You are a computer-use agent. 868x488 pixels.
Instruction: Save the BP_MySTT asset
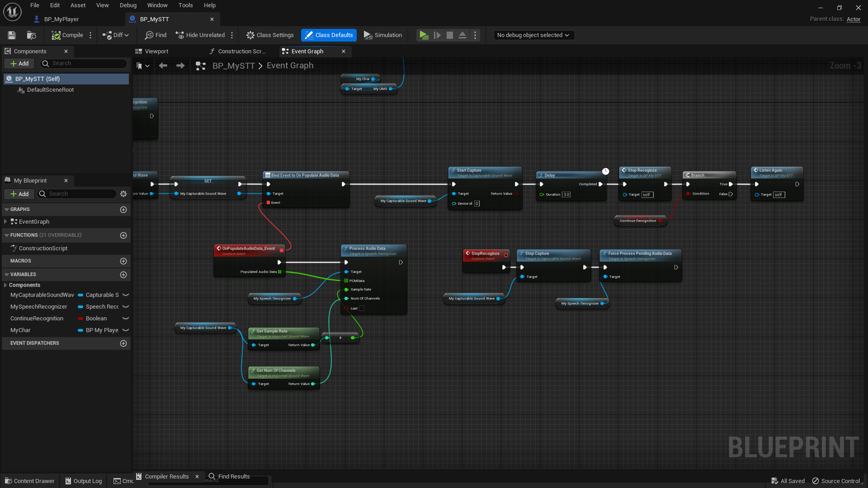coord(11,35)
